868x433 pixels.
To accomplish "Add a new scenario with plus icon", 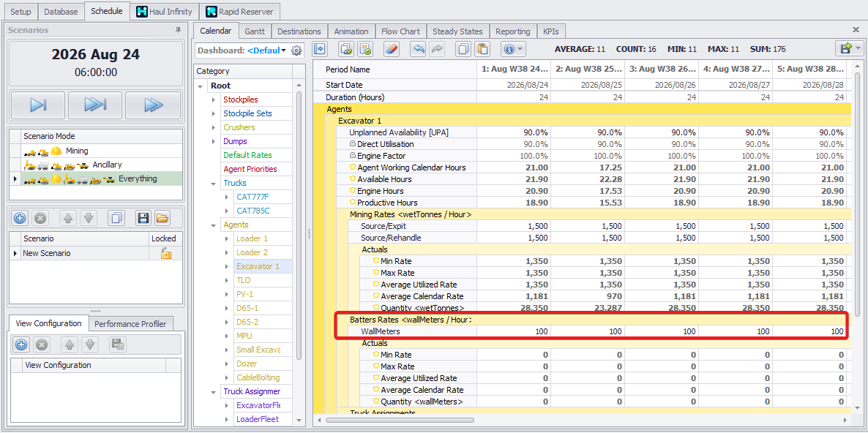I will coord(20,218).
